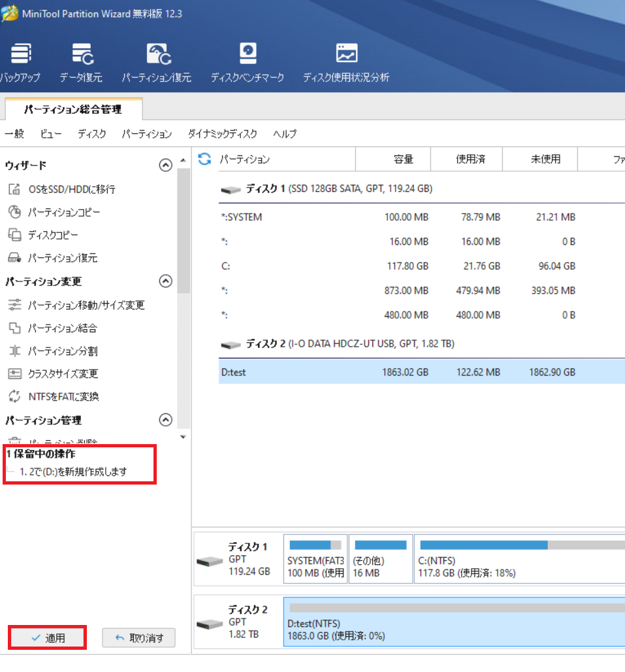
Task: Sort by the 未使用 column header
Action: click(x=540, y=159)
